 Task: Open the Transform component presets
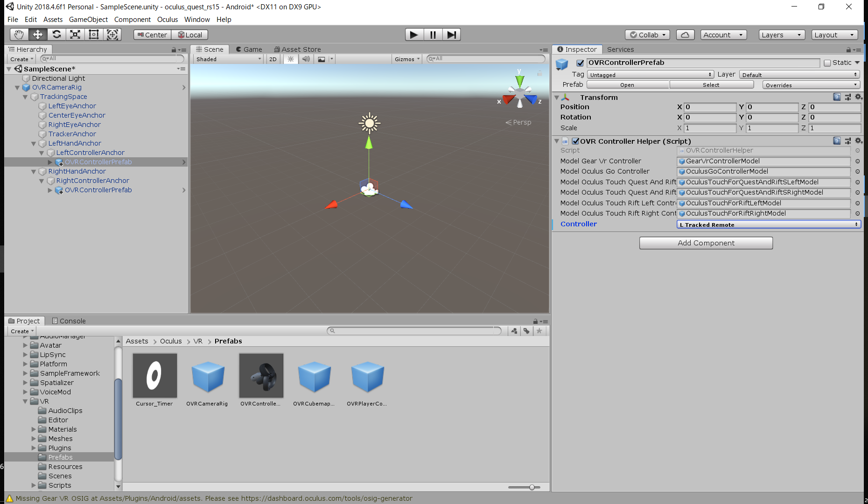[847, 97]
